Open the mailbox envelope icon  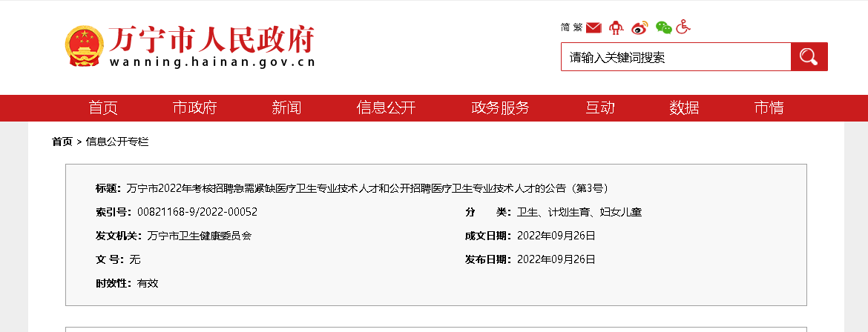594,27
